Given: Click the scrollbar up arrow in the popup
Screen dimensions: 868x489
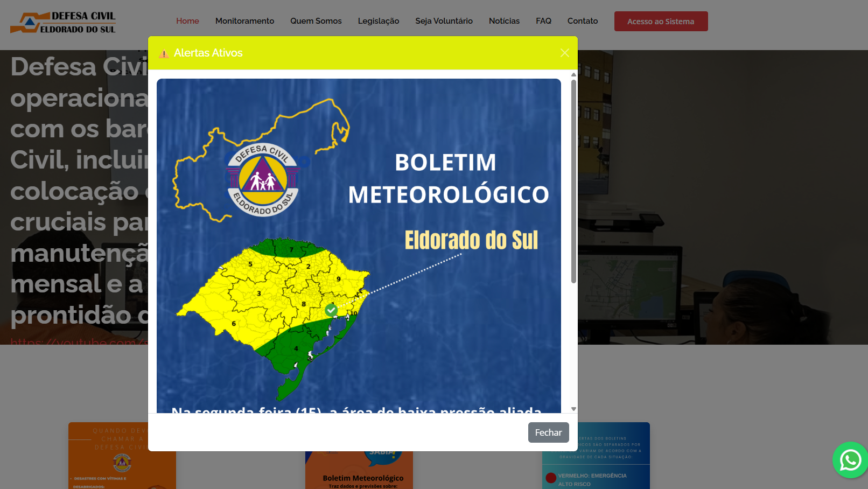Looking at the screenshot, I should 573,75.
